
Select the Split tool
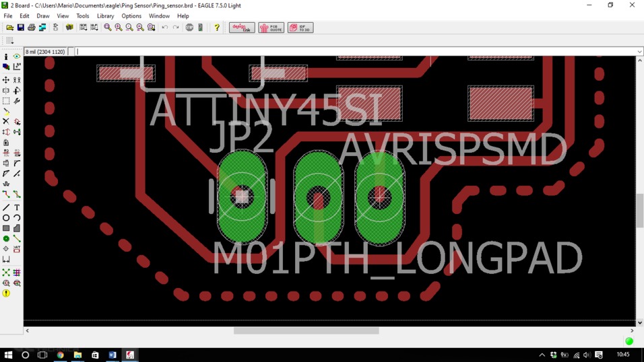pyautogui.click(x=6, y=174)
